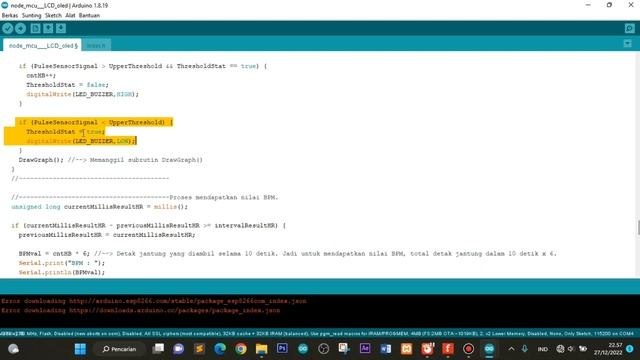
Task: Click the IND language indicator
Action: tap(542, 349)
